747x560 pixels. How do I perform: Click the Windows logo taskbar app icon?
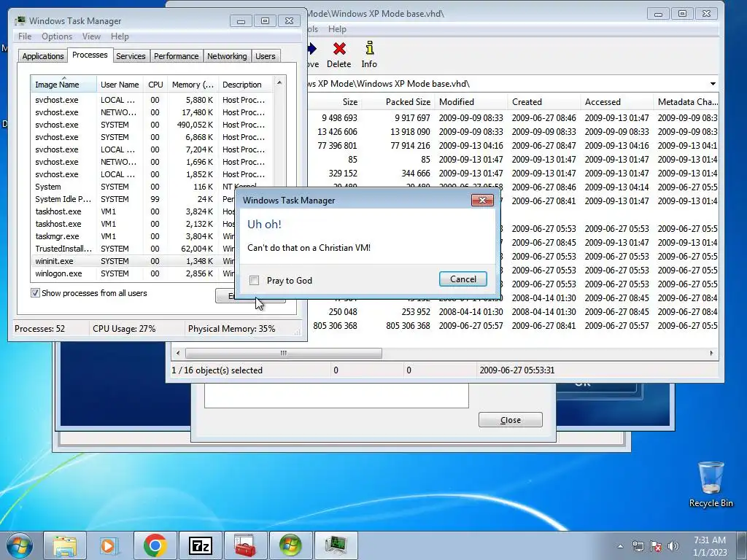290,545
